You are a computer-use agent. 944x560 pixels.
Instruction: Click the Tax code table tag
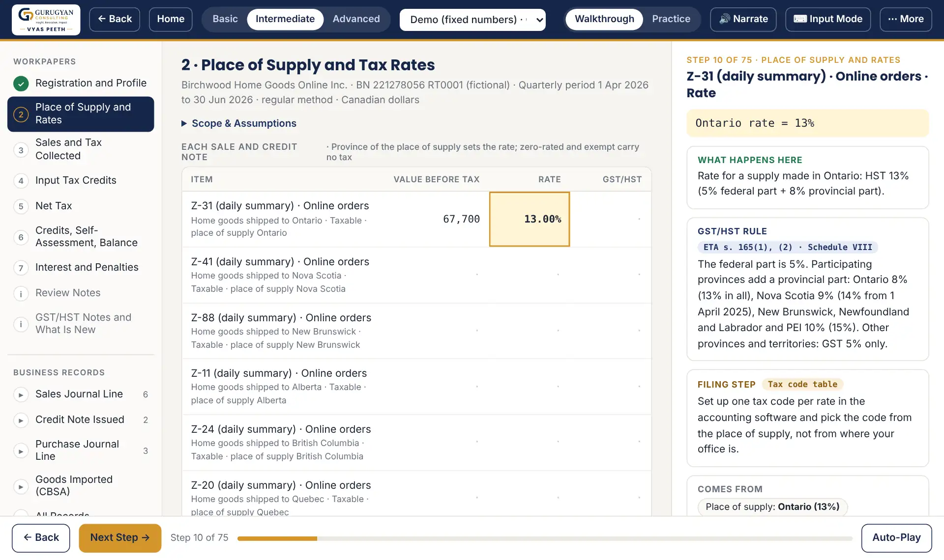click(x=802, y=385)
